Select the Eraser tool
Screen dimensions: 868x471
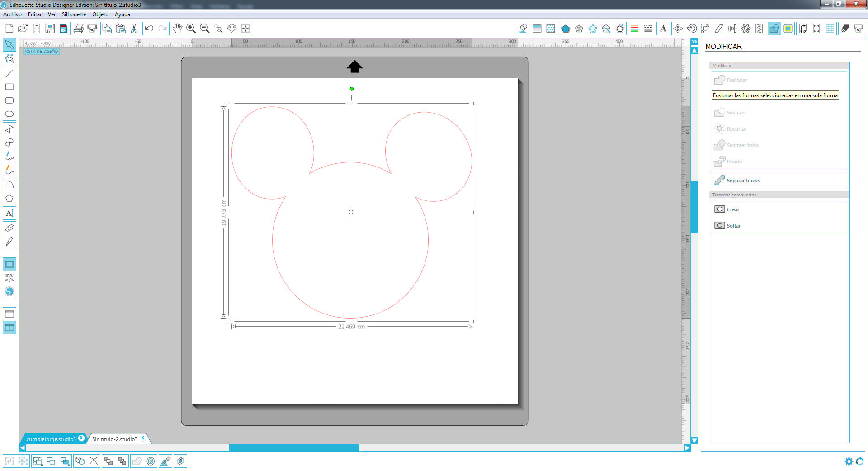coord(9,228)
